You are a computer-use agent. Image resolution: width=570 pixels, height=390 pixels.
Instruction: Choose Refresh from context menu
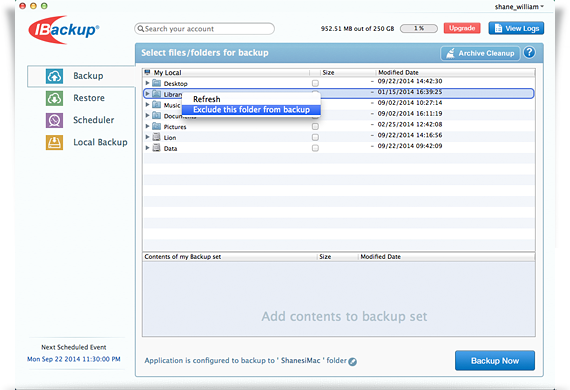pos(251,99)
